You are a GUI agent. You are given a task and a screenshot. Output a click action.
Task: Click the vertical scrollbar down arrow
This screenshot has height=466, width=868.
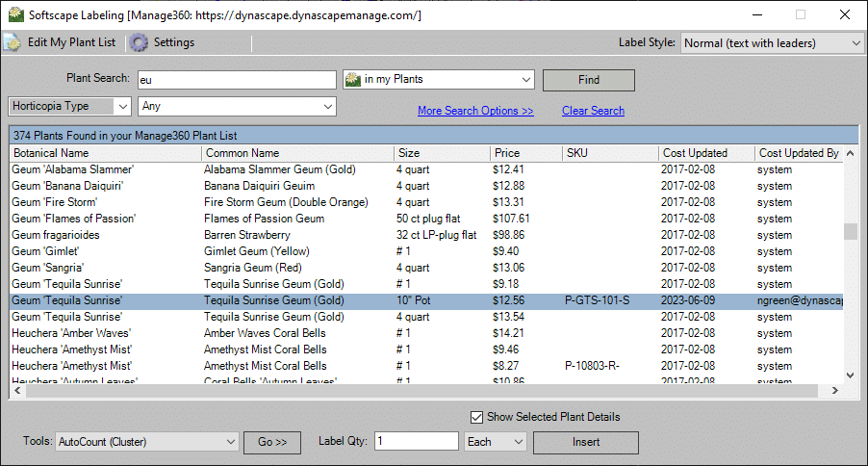pyautogui.click(x=850, y=375)
